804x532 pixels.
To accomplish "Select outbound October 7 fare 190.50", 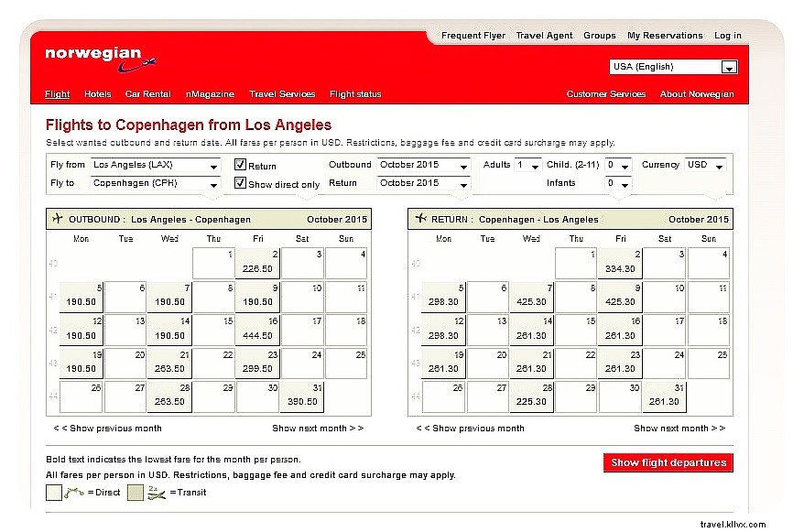I will click(169, 297).
